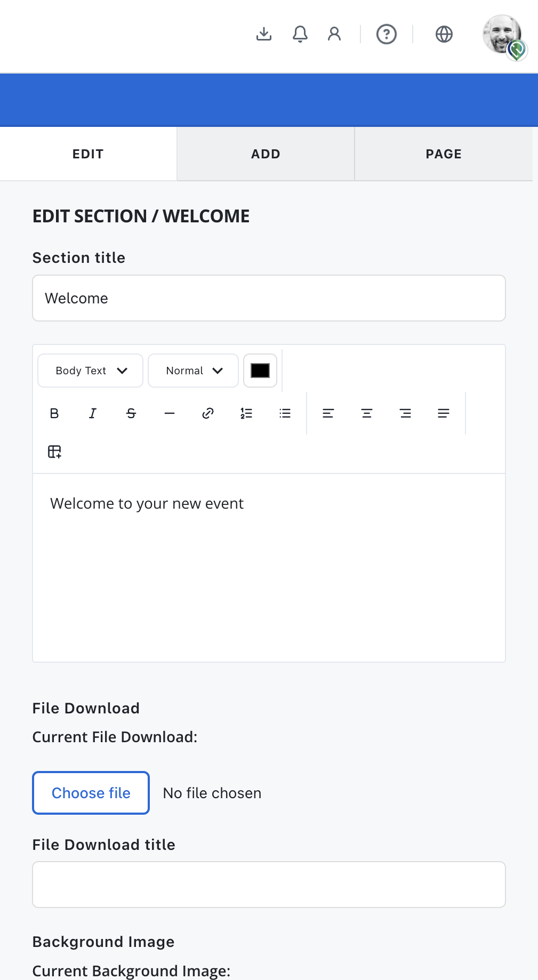Insert a table into editor
The image size is (538, 980).
pos(54,452)
